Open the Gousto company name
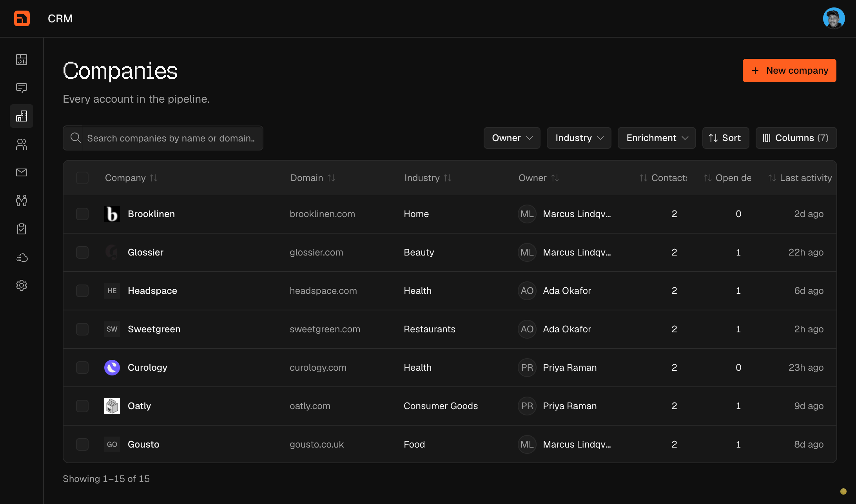The width and height of the screenshot is (856, 504). click(143, 444)
